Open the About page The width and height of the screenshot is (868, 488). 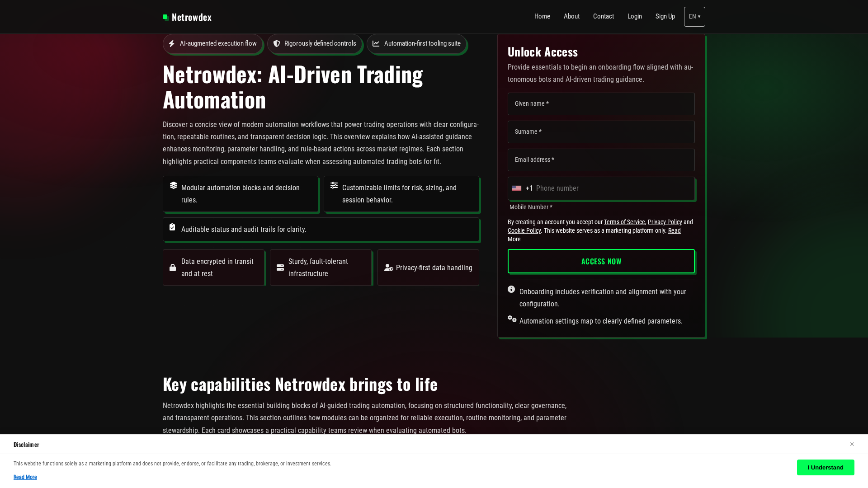(571, 16)
